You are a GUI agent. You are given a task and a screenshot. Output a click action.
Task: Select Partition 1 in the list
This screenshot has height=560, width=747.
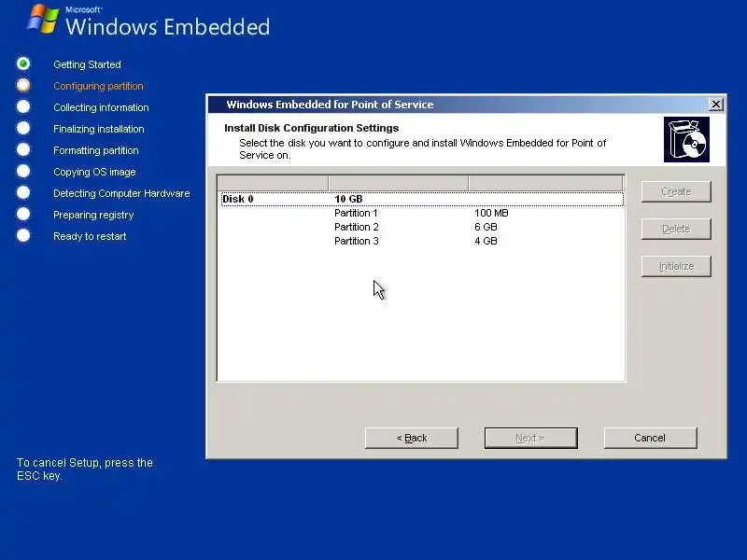point(356,213)
